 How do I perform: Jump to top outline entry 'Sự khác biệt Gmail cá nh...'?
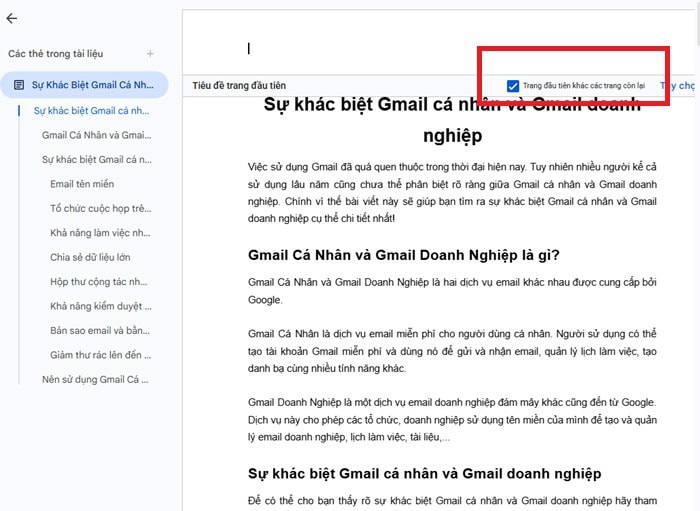[91, 111]
